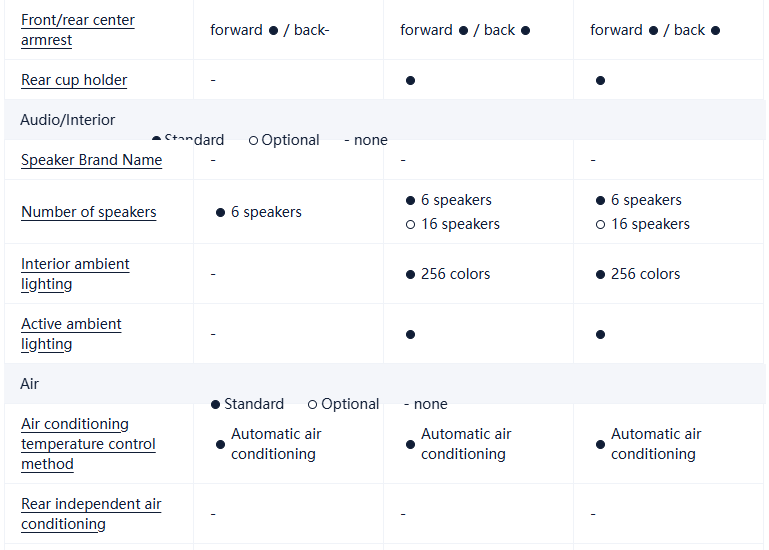This screenshot has height=550, width=769.
Task: Click the 256 colors dot in the last column
Action: [601, 274]
